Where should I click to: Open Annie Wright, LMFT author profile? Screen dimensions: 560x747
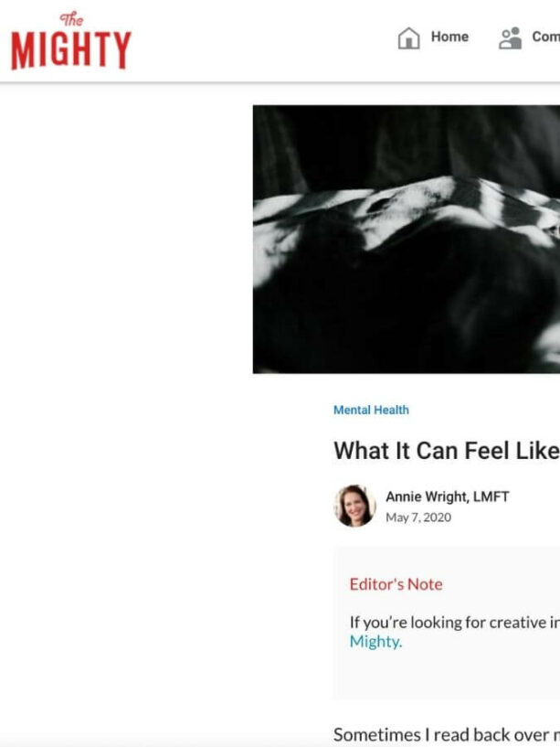tap(447, 496)
